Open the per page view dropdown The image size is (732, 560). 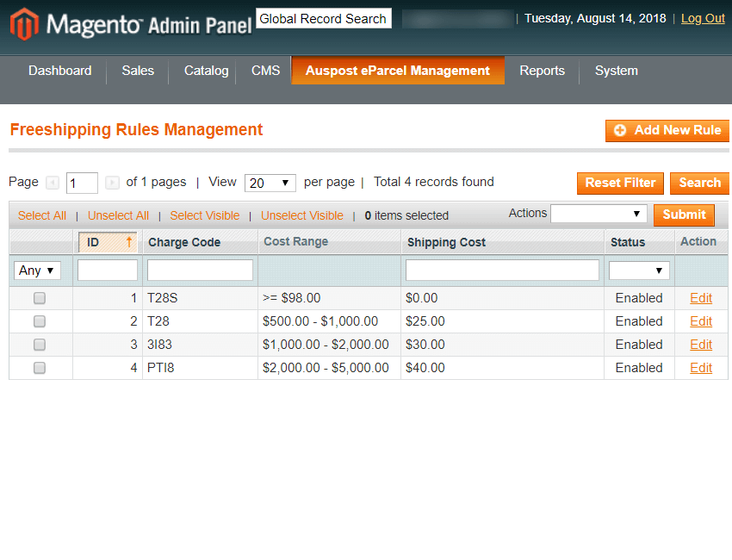(270, 183)
